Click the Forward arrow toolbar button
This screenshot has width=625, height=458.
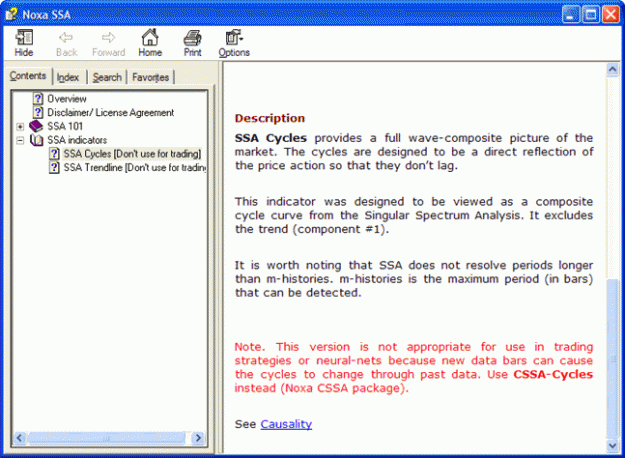click(x=108, y=43)
